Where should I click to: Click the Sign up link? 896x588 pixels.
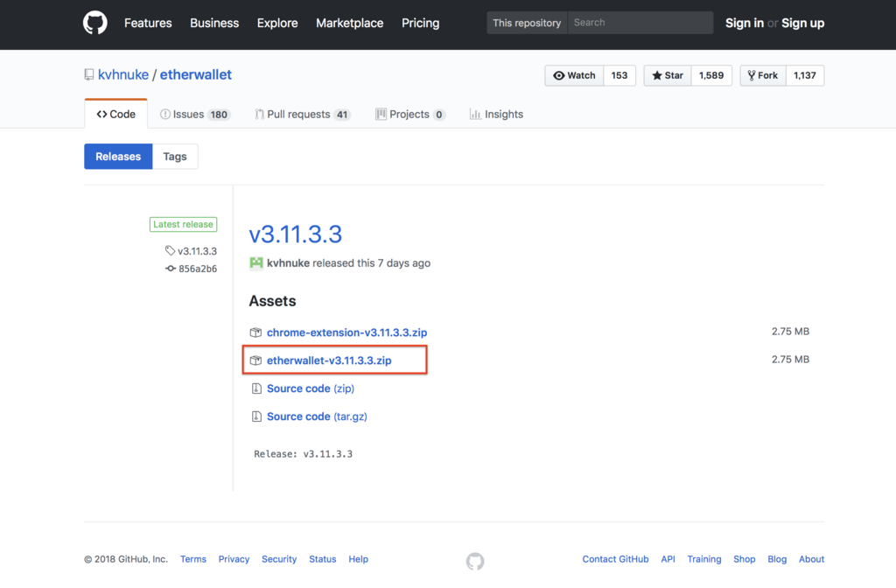(x=803, y=23)
